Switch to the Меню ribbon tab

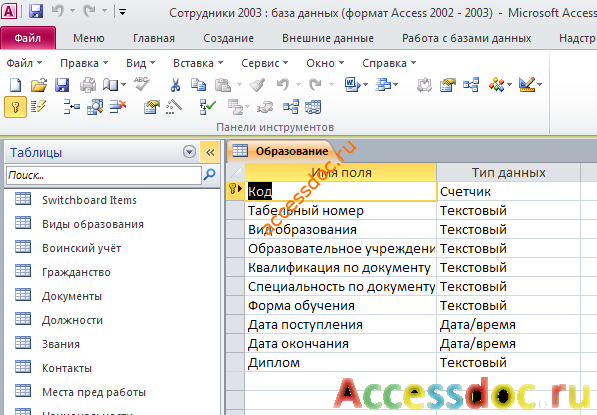89,38
